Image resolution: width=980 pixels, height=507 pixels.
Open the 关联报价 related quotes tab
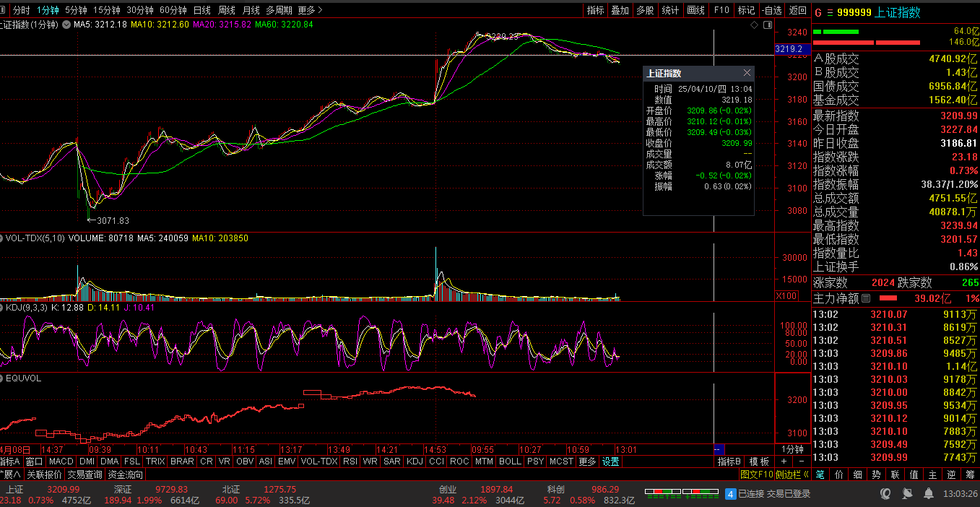(44, 474)
